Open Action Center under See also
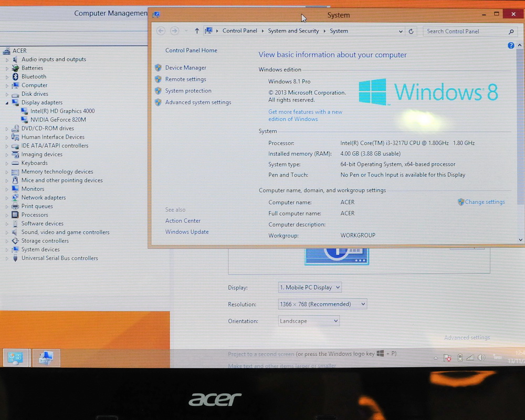525x420 pixels. [183, 220]
